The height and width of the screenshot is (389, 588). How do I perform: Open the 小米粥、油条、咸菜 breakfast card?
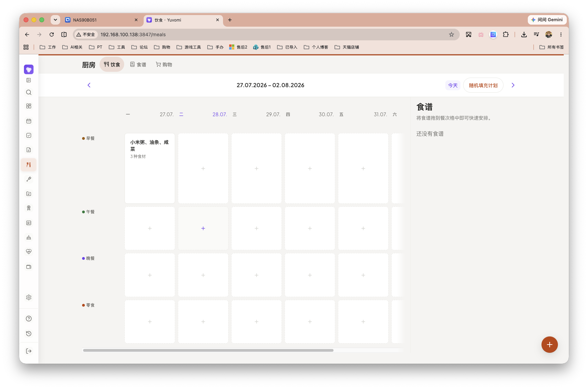[x=150, y=168]
